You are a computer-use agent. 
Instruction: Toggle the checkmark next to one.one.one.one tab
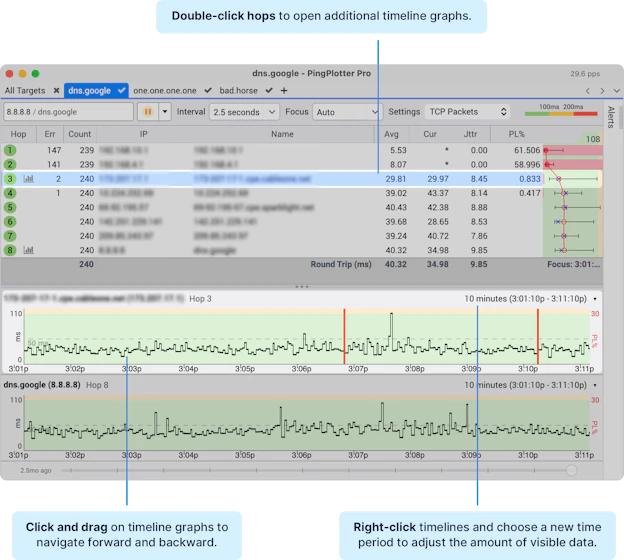[208, 91]
